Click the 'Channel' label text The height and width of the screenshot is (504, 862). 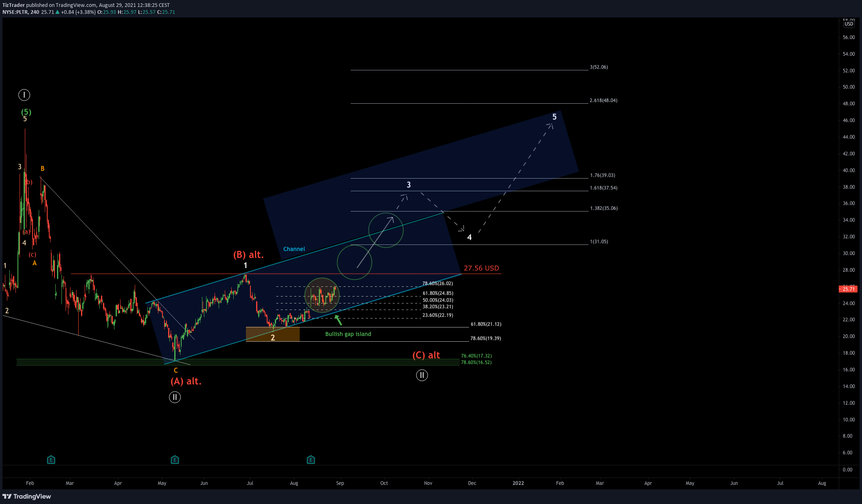pos(294,249)
